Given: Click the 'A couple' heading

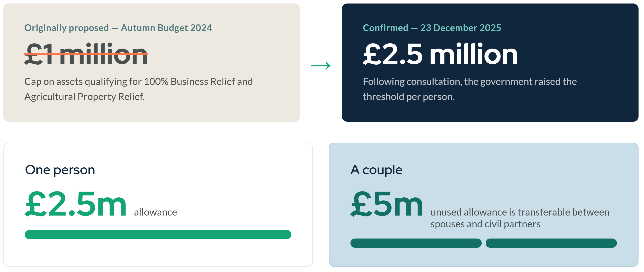Looking at the screenshot, I should (x=376, y=170).
